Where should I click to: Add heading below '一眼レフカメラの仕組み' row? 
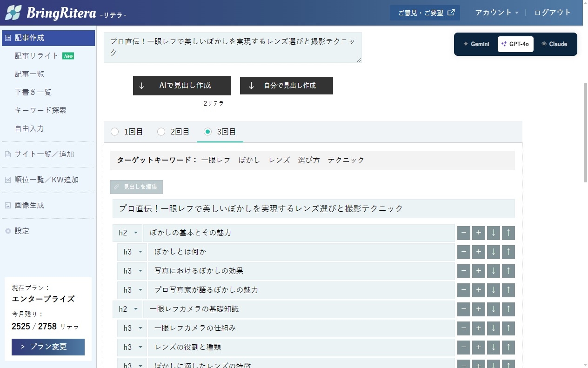pos(479,328)
